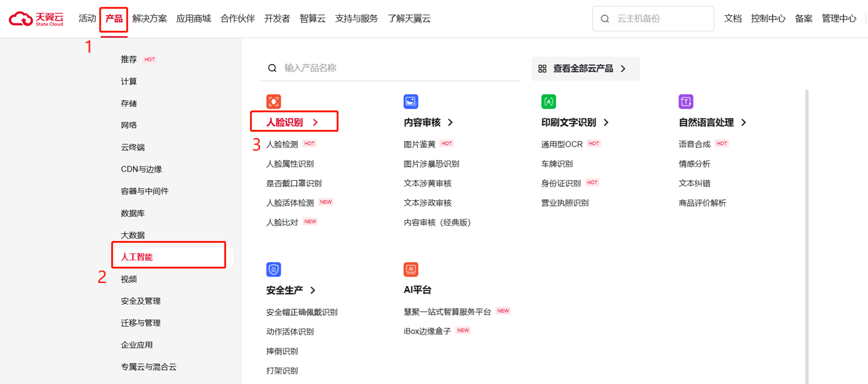The image size is (868, 384).
Task: Open the 语音合成 product
Action: pos(695,144)
